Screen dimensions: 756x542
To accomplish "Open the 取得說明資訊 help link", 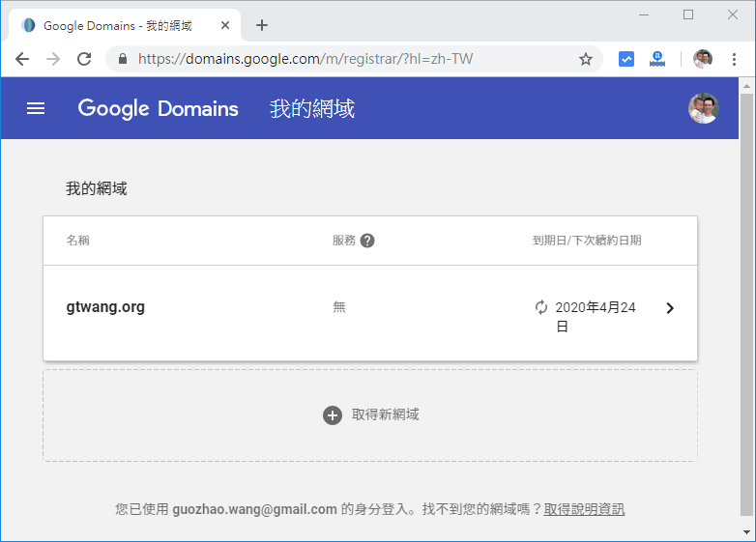I will point(584,509).
